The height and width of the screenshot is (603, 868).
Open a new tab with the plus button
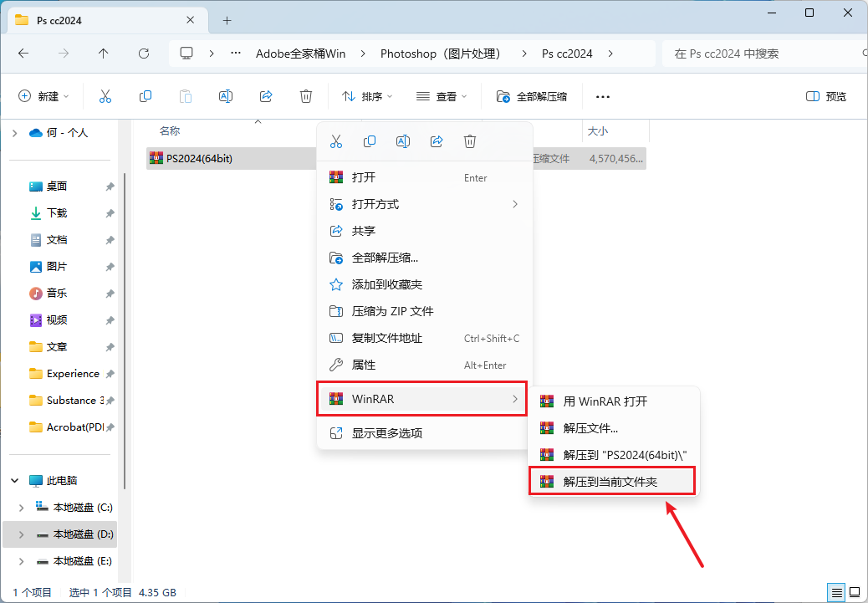tap(227, 20)
